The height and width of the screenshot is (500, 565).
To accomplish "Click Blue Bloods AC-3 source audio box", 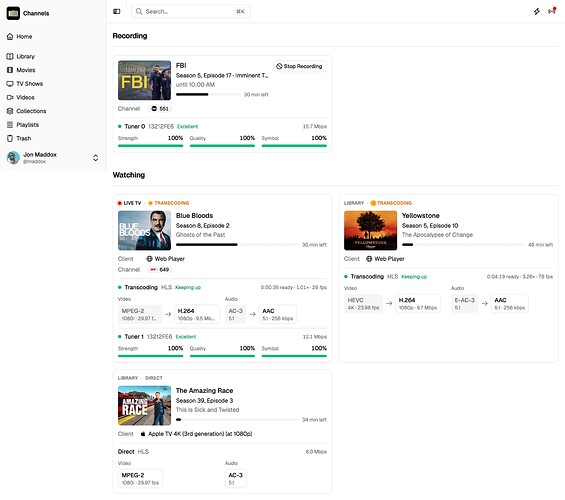I will click(236, 314).
